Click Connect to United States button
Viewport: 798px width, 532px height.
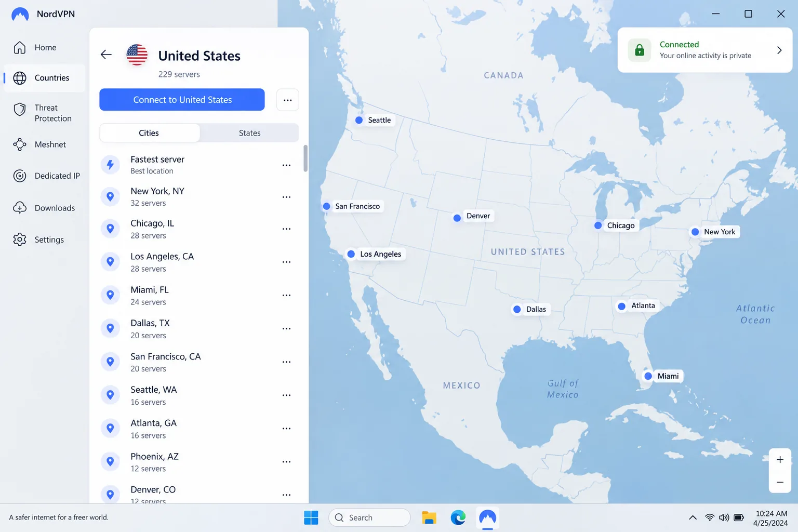point(182,100)
